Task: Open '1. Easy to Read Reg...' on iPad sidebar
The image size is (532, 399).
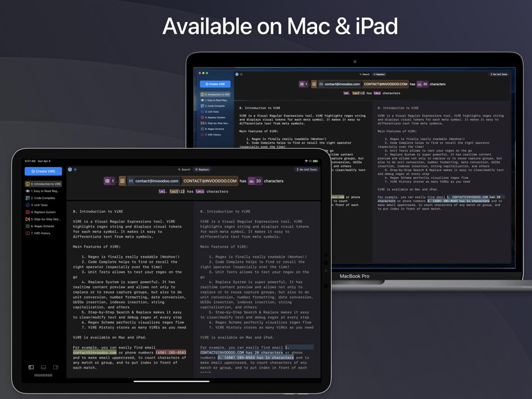Action: 44,191
